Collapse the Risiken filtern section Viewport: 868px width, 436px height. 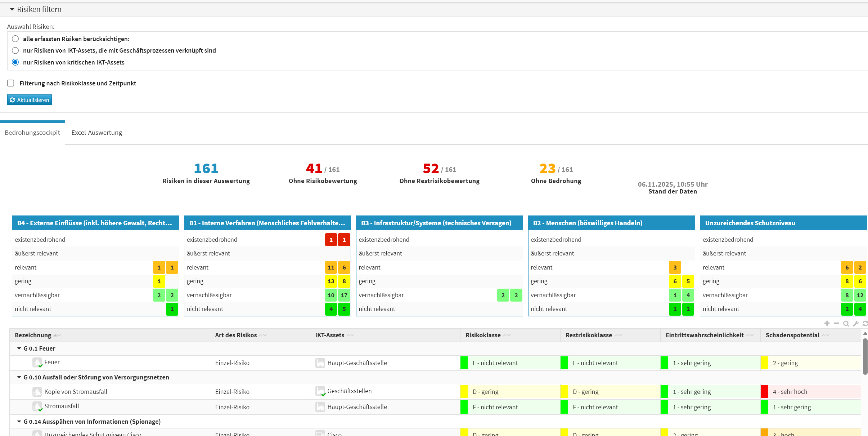12,9
